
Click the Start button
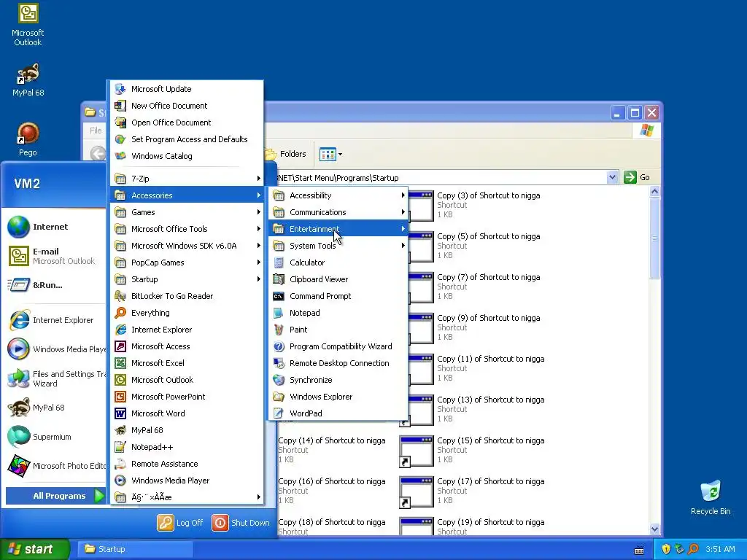click(34, 549)
